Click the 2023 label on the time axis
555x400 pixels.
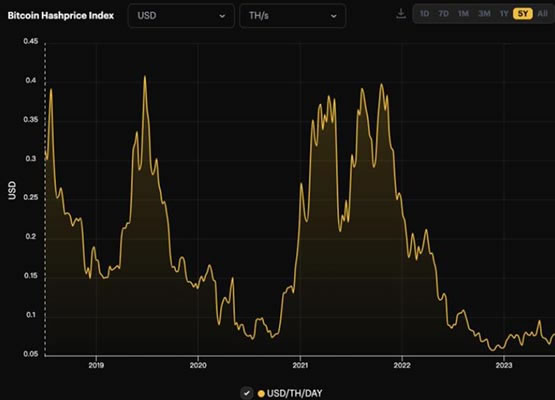(503, 365)
